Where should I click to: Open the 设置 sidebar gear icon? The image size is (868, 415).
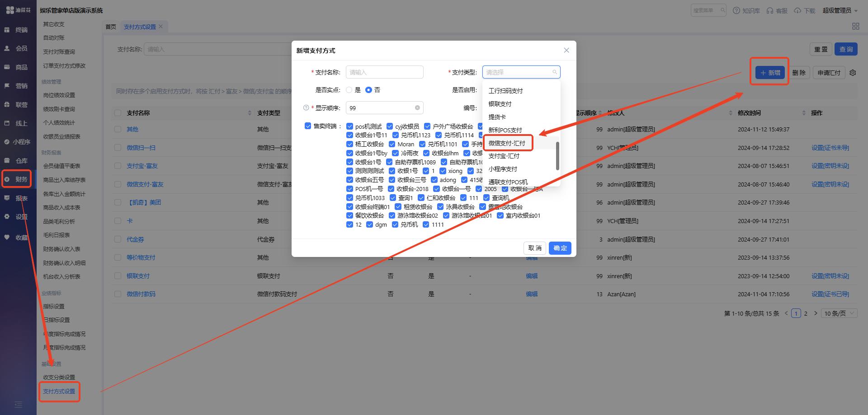[7, 217]
